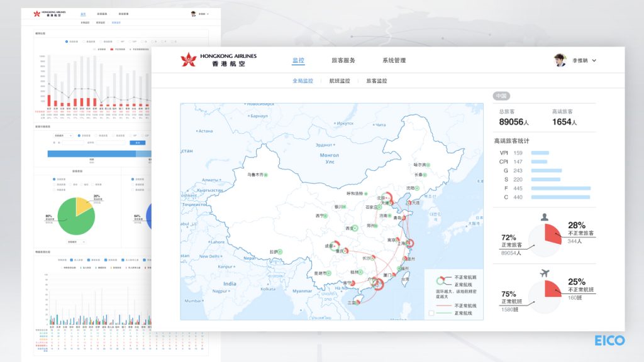The width and height of the screenshot is (644, 362).
Task: Open the 系统管理 menu
Action: coord(393,60)
